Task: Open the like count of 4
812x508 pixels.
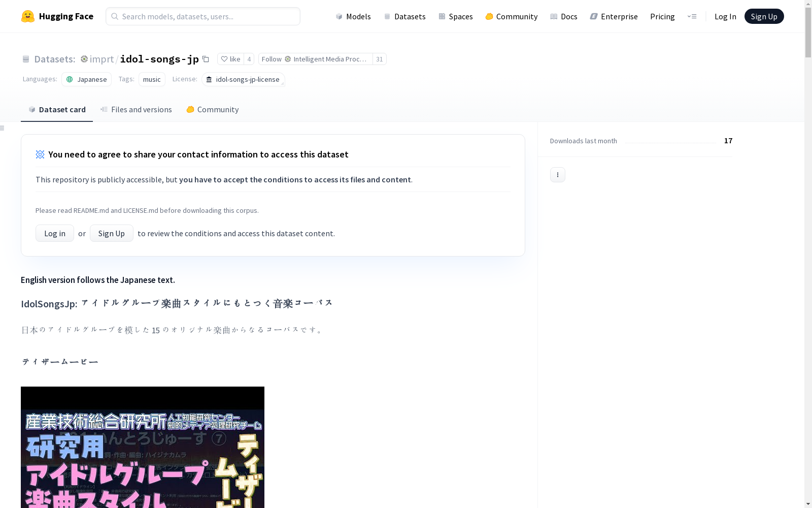Action: click(249, 59)
